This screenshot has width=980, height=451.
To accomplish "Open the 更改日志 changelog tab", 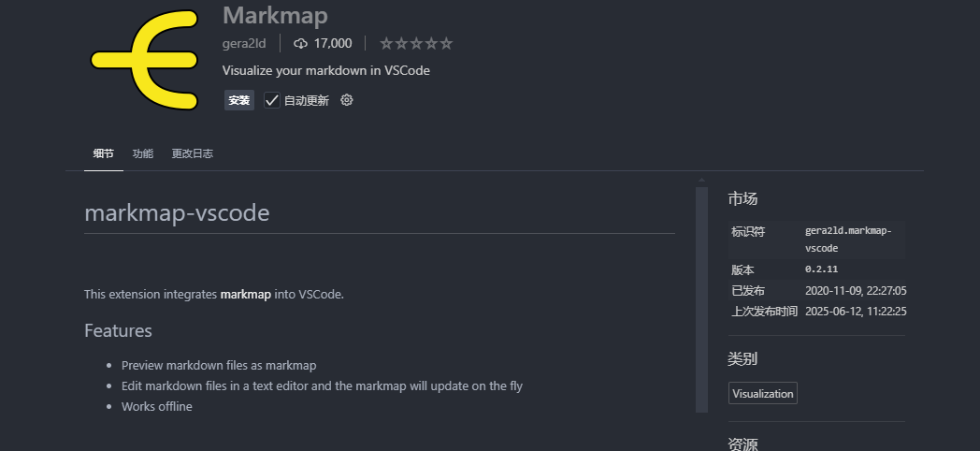I will coord(193,153).
